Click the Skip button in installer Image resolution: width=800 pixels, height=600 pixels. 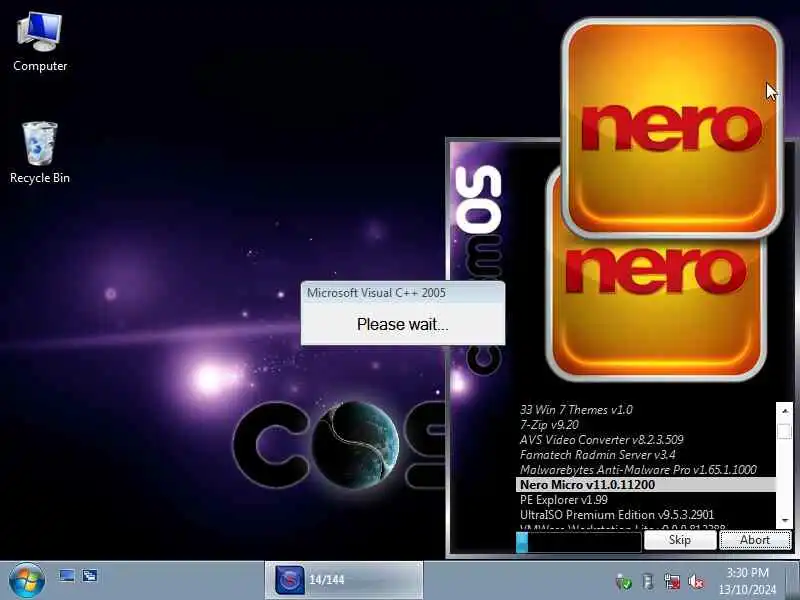680,540
